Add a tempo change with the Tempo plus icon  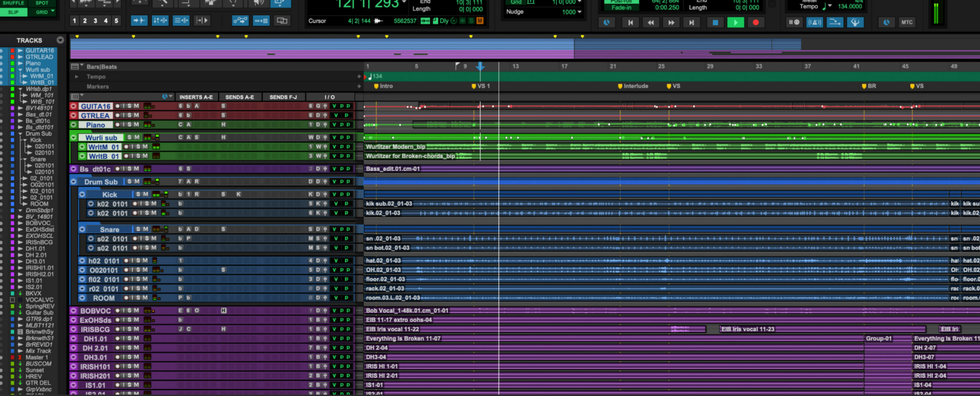pos(359,77)
